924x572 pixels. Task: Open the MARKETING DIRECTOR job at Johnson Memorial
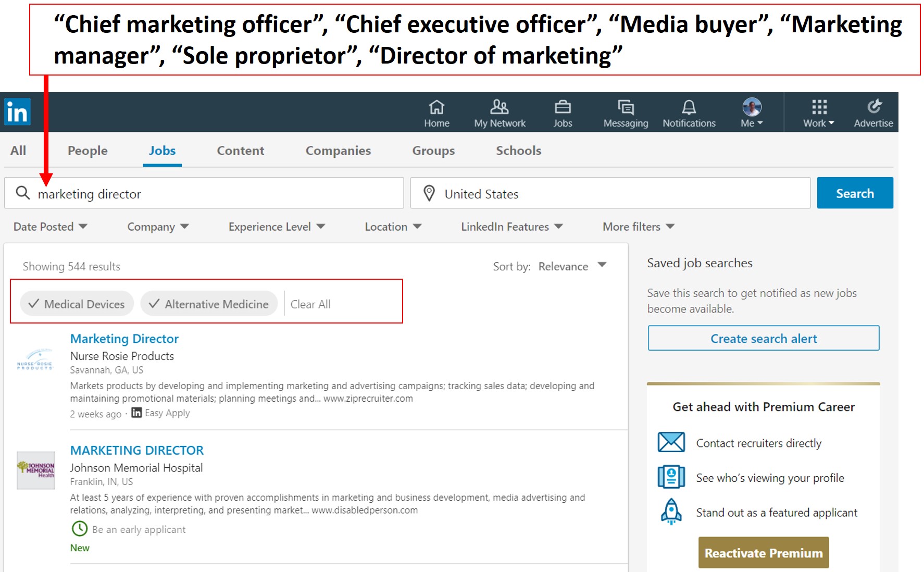[136, 450]
